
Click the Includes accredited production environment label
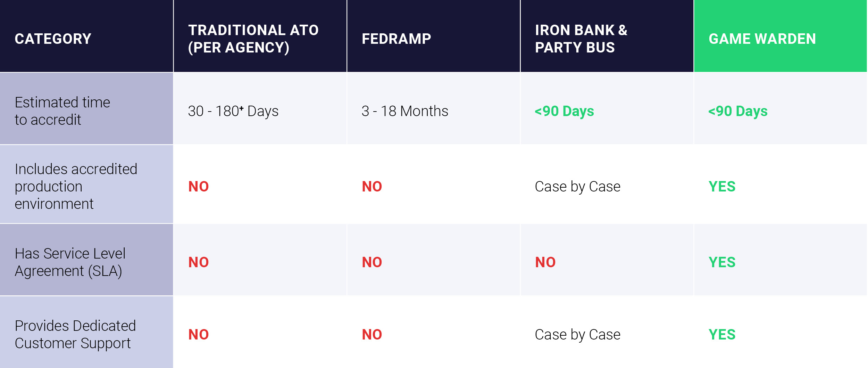click(x=76, y=186)
